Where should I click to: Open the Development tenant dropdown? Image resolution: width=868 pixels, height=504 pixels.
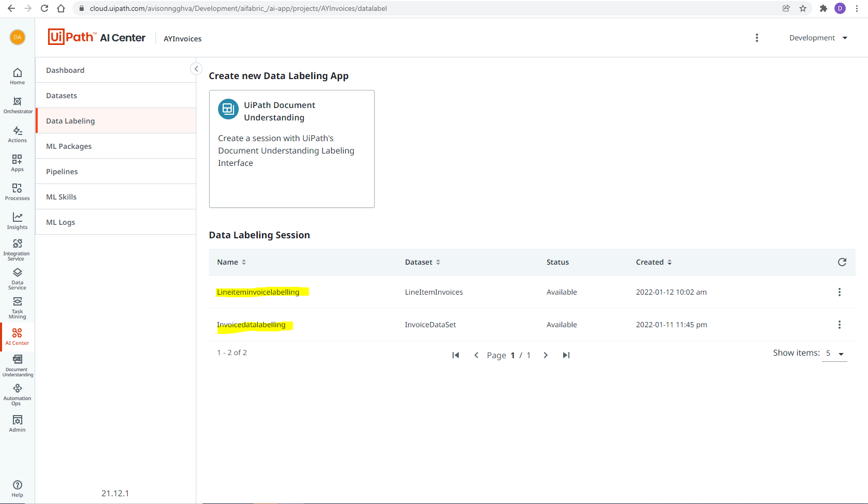pyautogui.click(x=818, y=38)
